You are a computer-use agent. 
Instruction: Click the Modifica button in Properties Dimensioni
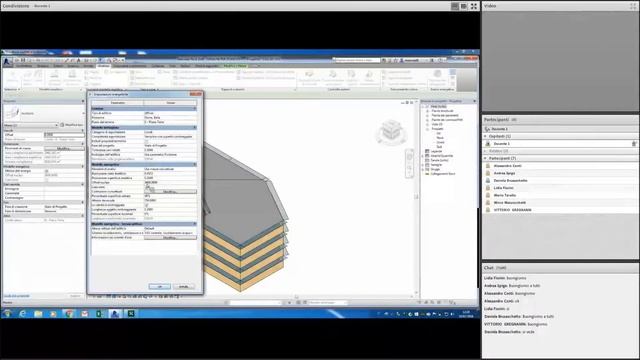click(x=64, y=148)
